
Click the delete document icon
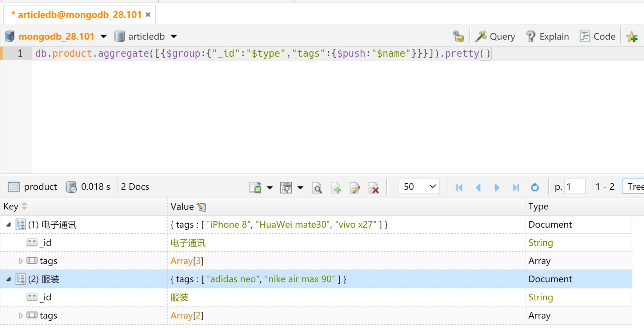(x=373, y=188)
